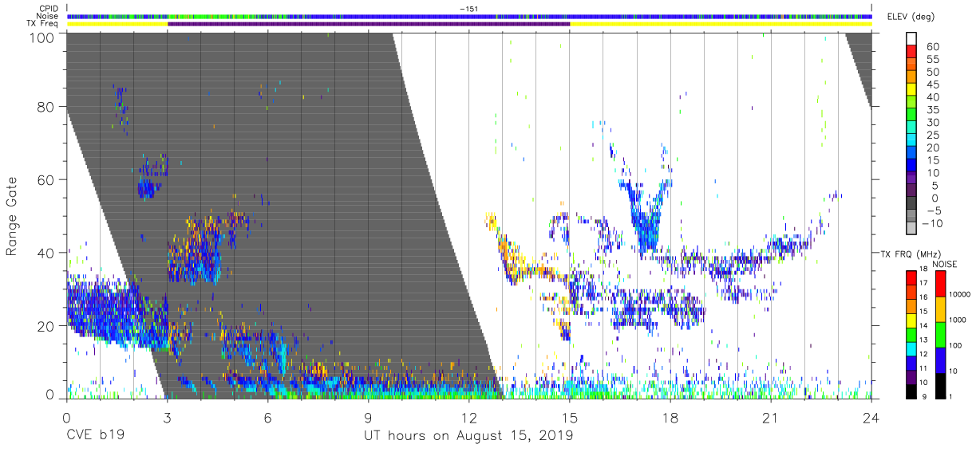Click the "Range Gate" y-axis label
The height and width of the screenshot is (452, 980).
(x=12, y=217)
